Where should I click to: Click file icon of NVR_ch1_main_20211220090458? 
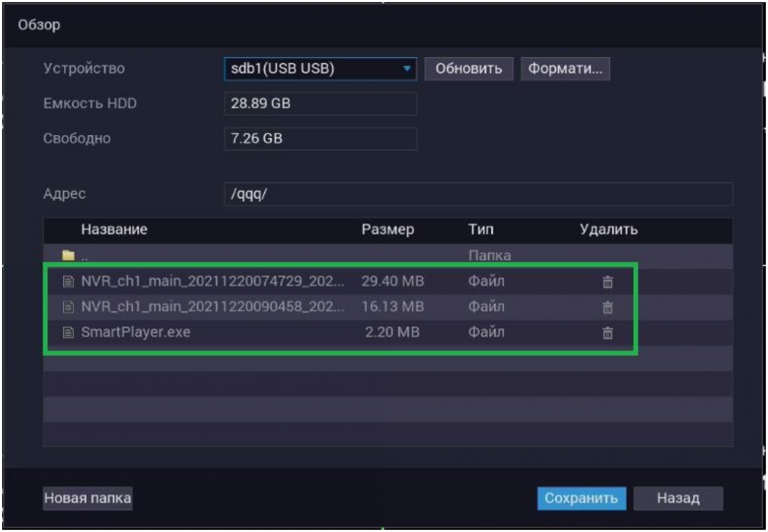click(x=69, y=307)
